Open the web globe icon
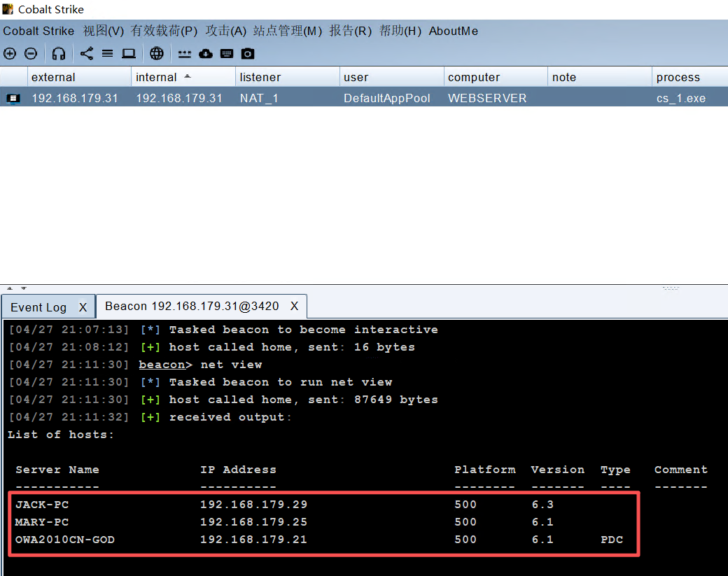The height and width of the screenshot is (576, 728). [157, 54]
